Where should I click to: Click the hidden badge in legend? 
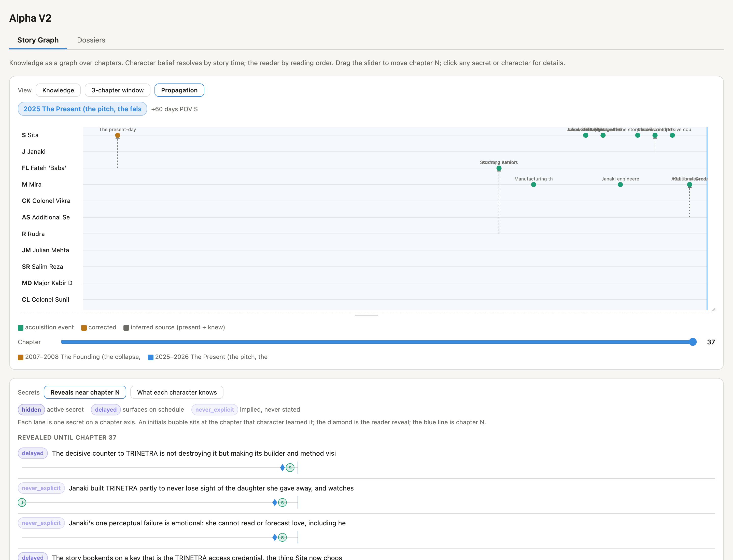pyautogui.click(x=31, y=410)
